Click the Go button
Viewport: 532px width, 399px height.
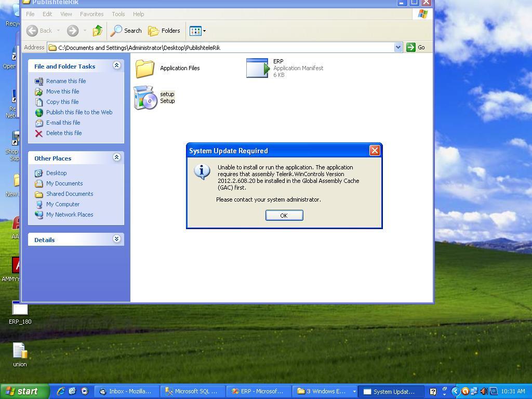pos(416,47)
